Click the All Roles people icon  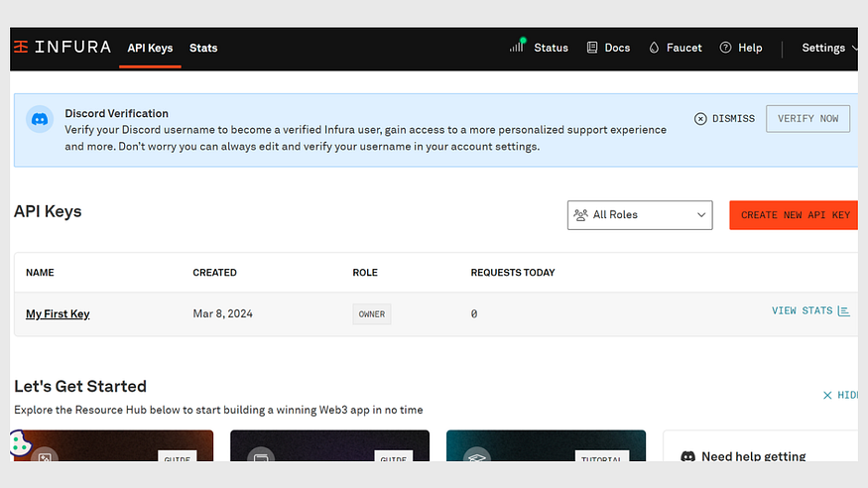pos(580,214)
